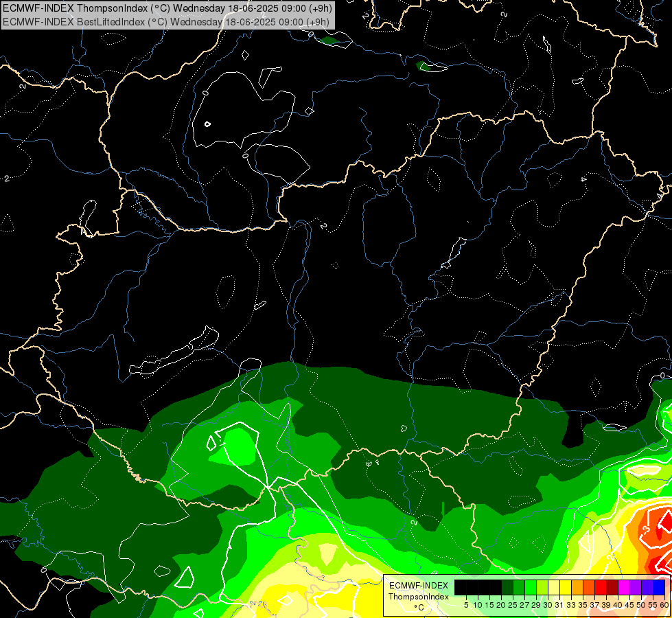Select the lime legend swatch (29-30)
This screenshot has width=672, height=618.
[542, 588]
